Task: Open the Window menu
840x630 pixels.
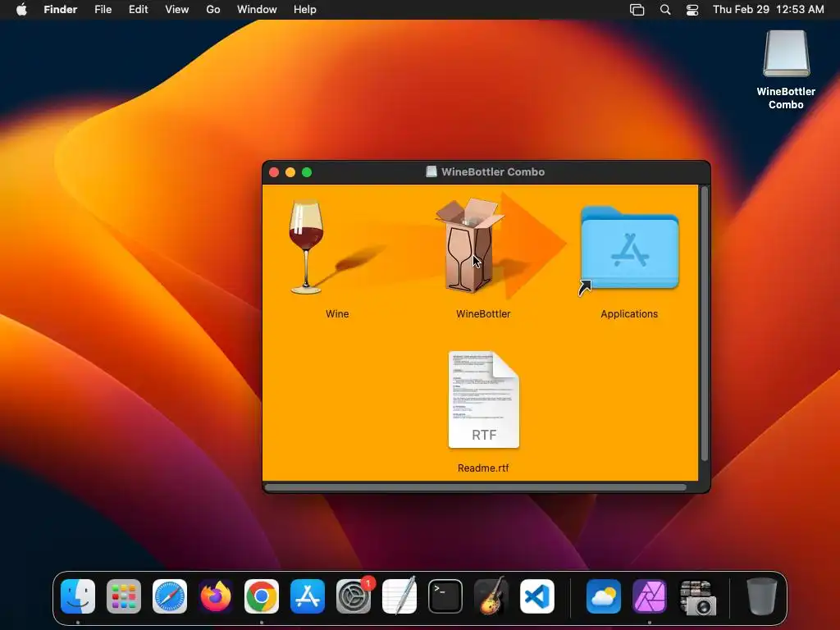Action: (x=257, y=9)
